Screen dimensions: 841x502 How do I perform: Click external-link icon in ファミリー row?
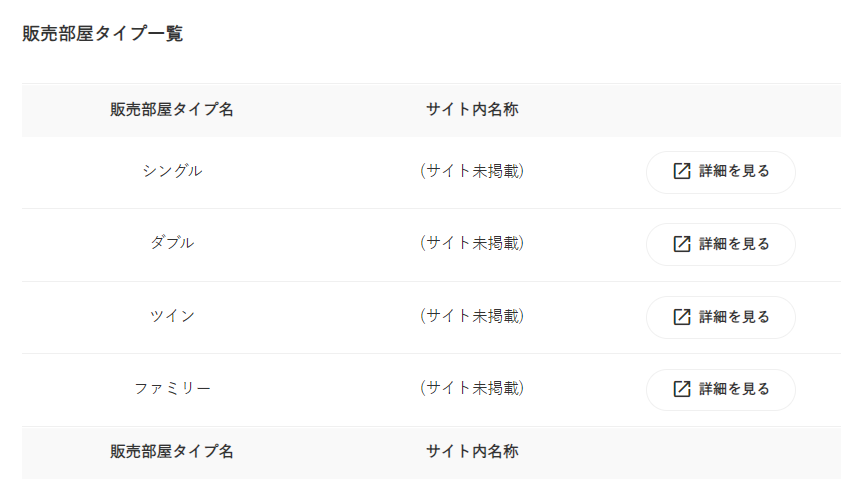coord(682,389)
